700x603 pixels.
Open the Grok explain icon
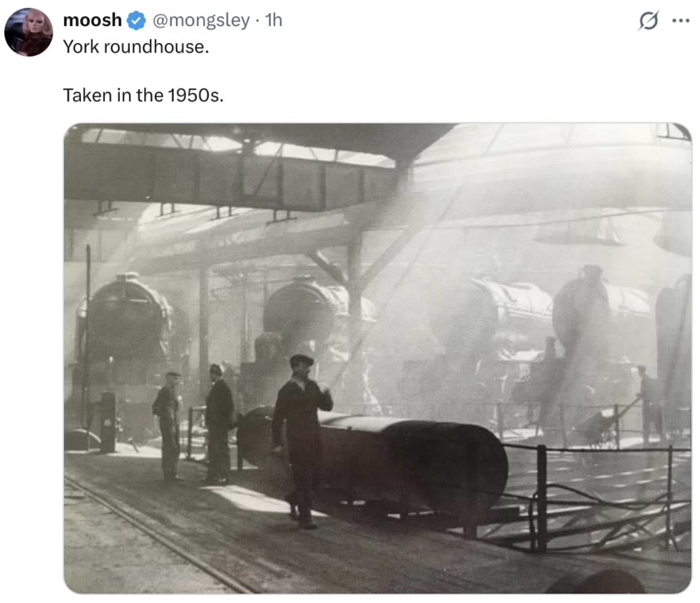click(x=648, y=21)
